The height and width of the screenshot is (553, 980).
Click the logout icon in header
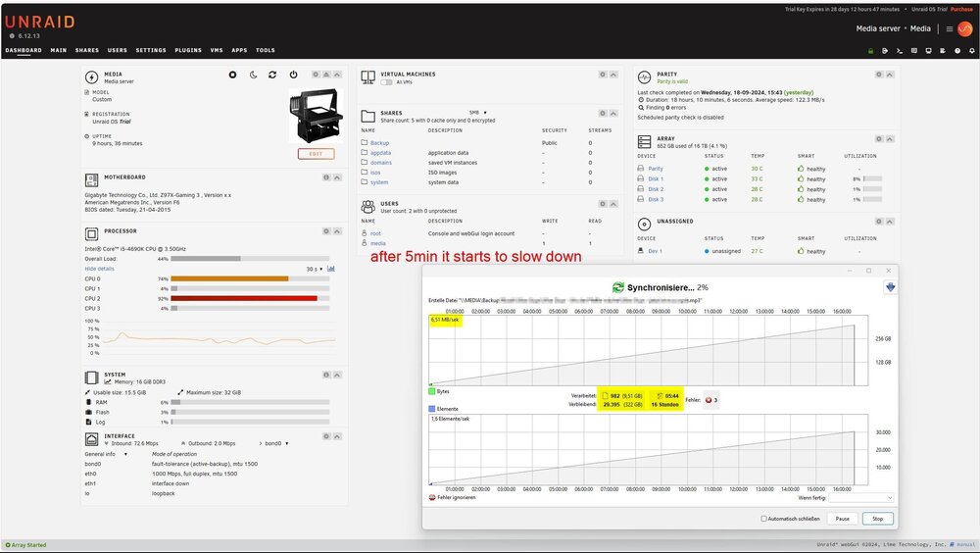point(885,51)
